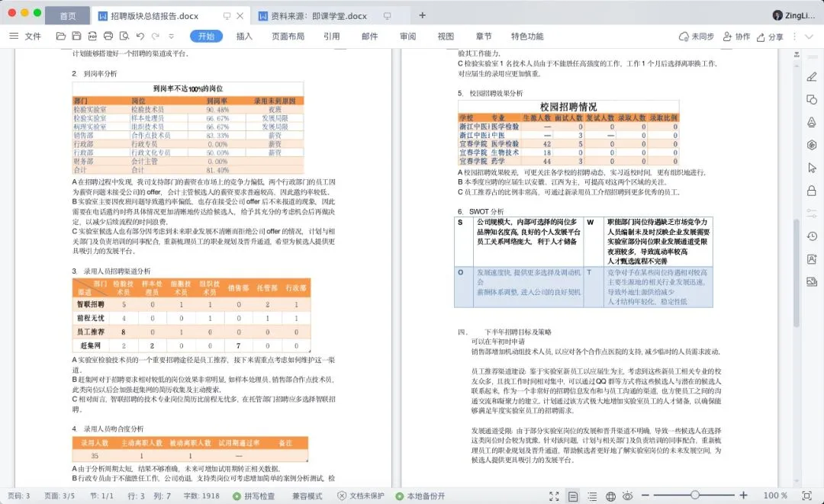Open the 特色功能 tab

coord(527,37)
